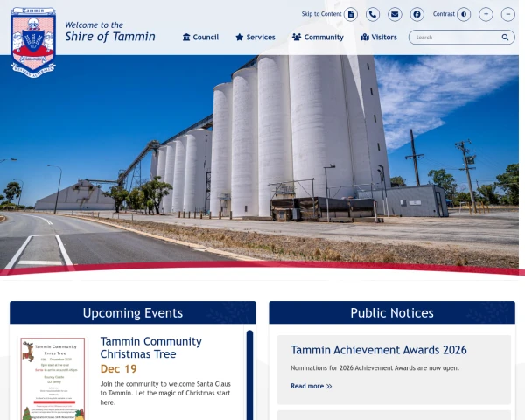Click the Skip to Content document icon
525x420 pixels.
pos(351,14)
